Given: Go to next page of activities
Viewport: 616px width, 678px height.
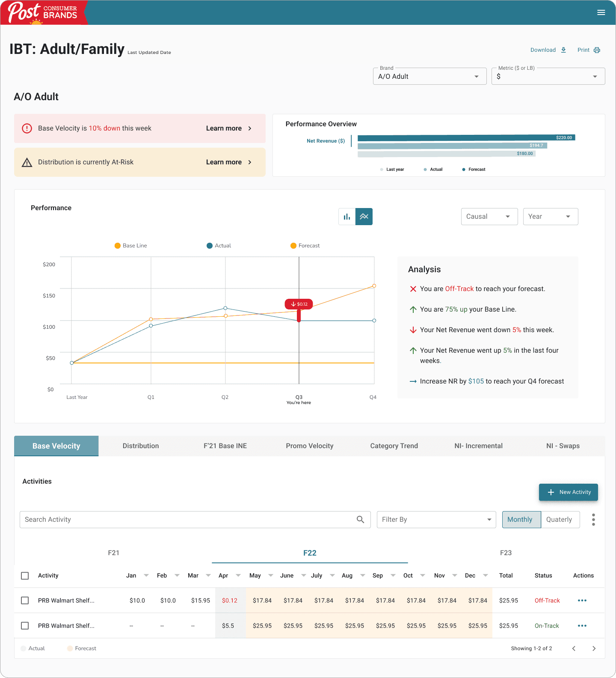Looking at the screenshot, I should 594,648.
